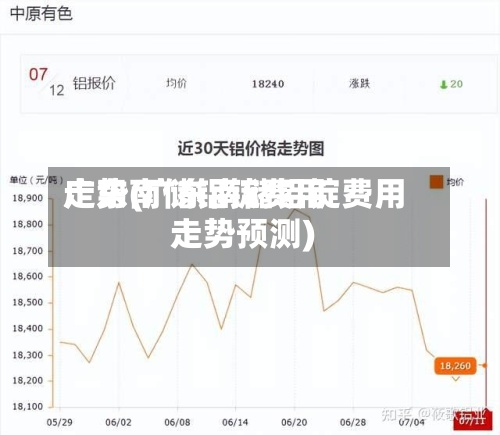Click the x-axis date 06/20
This screenshot has width=500, height=435.
coord(294,423)
